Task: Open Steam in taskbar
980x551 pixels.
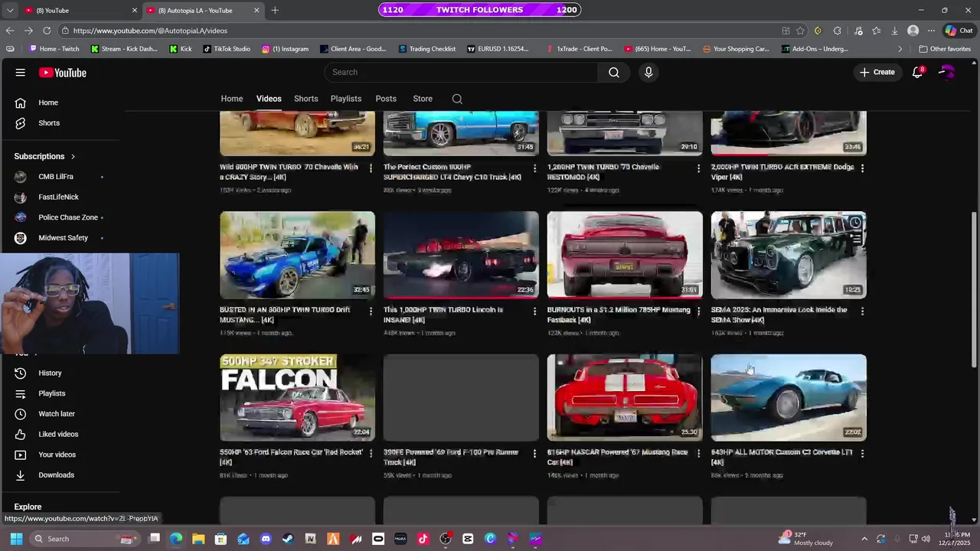Action: pyautogui.click(x=288, y=539)
